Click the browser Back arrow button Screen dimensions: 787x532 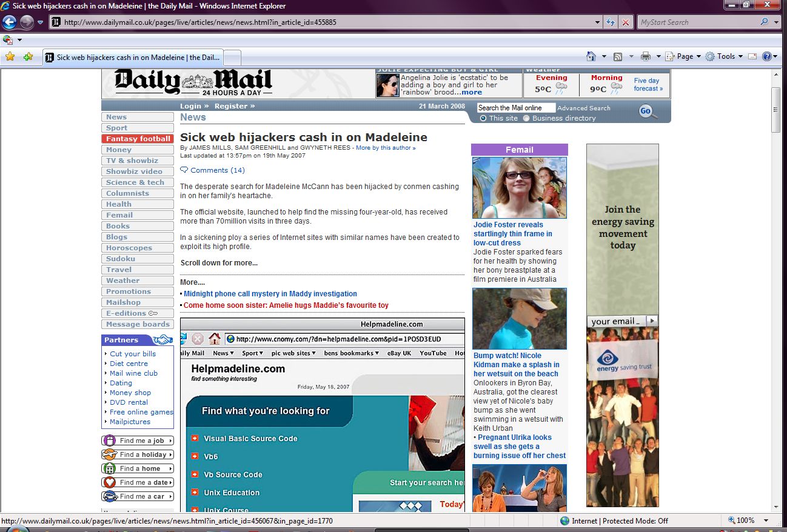10,22
